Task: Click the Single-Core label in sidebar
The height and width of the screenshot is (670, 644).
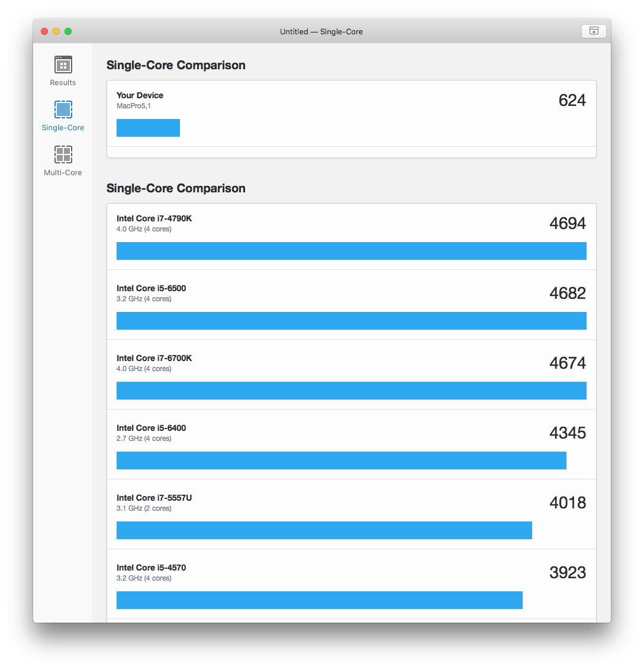Action: tap(63, 127)
